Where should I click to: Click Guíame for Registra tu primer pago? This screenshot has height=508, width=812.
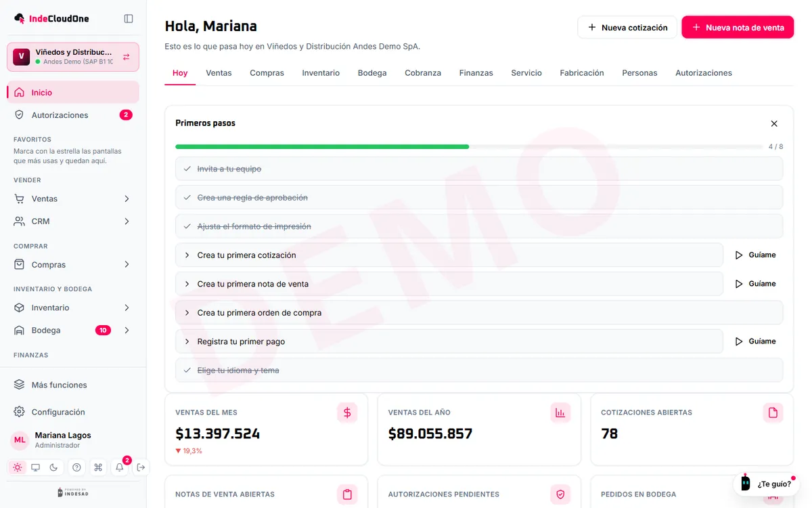tap(755, 341)
